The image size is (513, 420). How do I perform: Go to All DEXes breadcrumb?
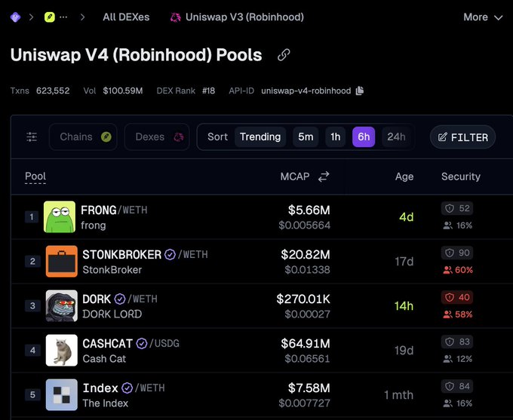126,17
